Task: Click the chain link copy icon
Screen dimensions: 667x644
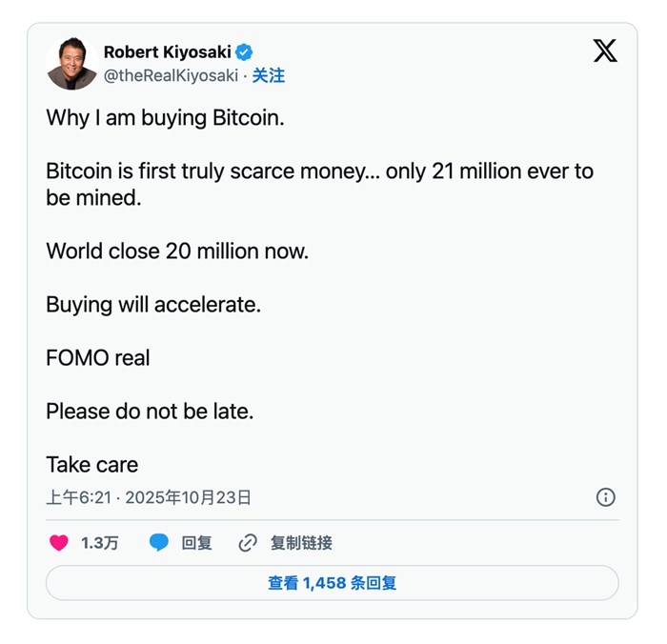Action: [248, 543]
